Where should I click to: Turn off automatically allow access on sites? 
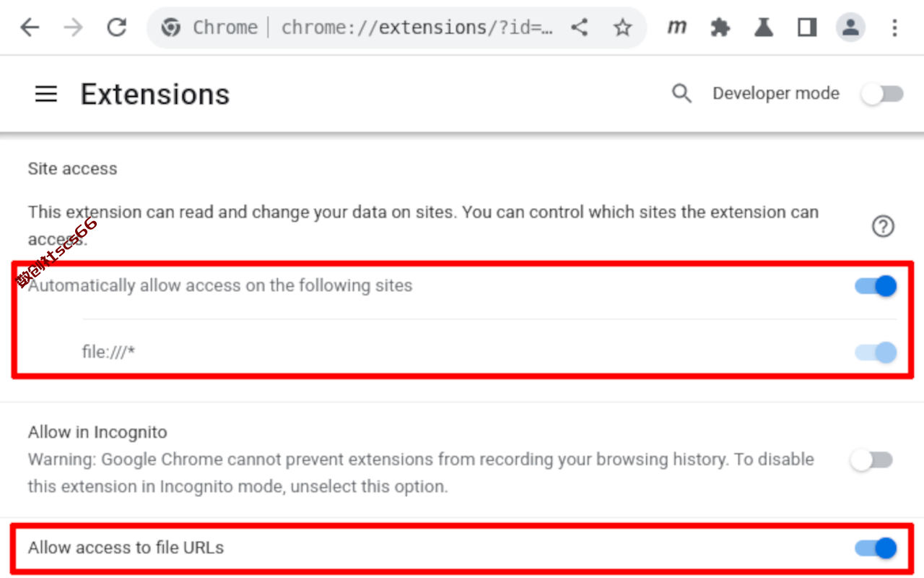tap(876, 286)
